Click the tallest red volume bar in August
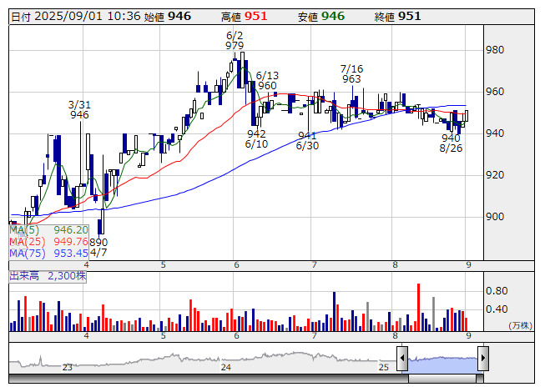Image resolution: width=545 pixels, height=392 pixels. (x=418, y=307)
